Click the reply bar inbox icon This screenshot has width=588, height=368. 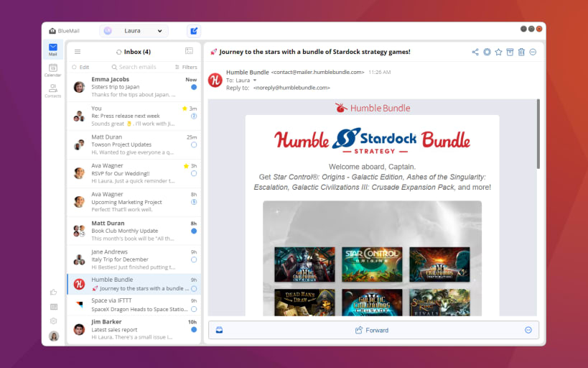tap(220, 330)
